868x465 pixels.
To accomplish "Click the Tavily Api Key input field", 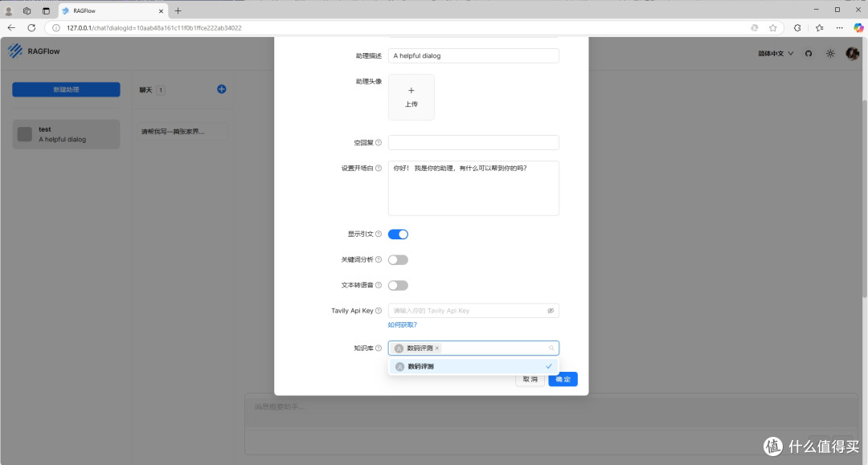I will (x=473, y=311).
